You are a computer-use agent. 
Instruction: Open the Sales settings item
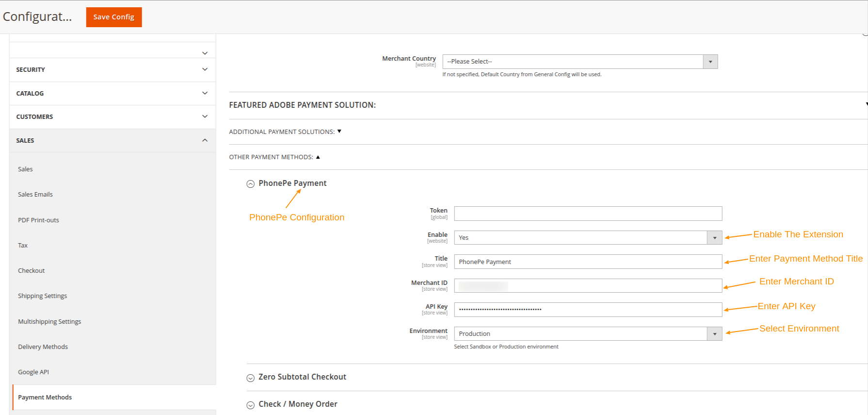click(25, 169)
